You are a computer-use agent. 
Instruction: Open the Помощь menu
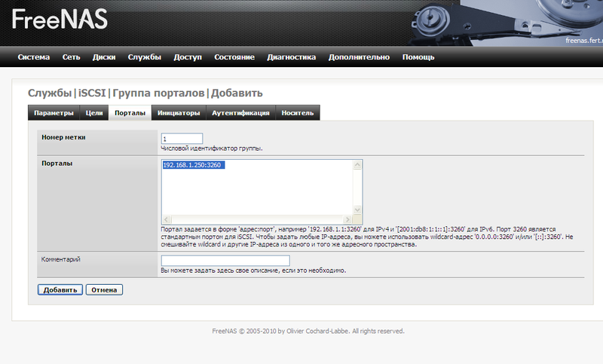[418, 57]
